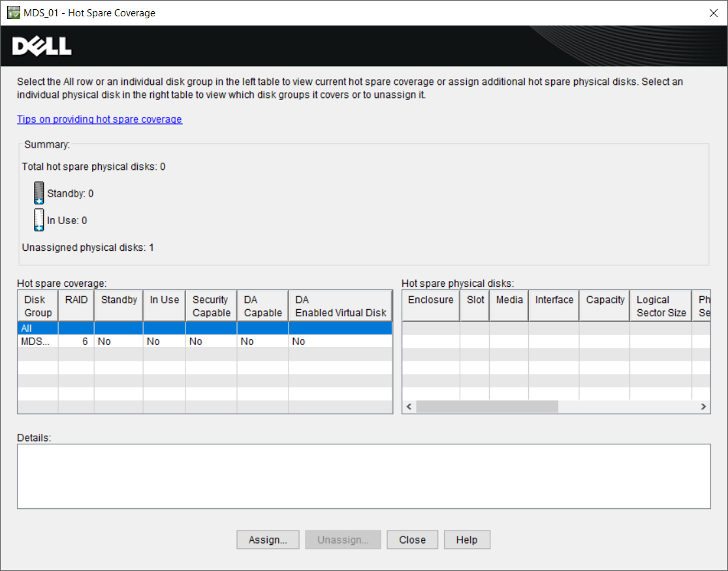Image resolution: width=728 pixels, height=571 pixels.
Task: Close the Hot Spare Coverage window
Action: [x=714, y=13]
